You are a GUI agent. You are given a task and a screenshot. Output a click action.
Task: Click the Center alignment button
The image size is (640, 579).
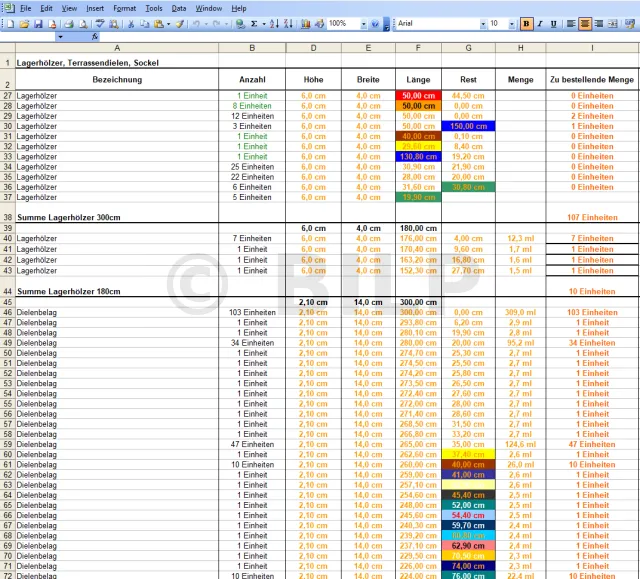click(x=585, y=23)
